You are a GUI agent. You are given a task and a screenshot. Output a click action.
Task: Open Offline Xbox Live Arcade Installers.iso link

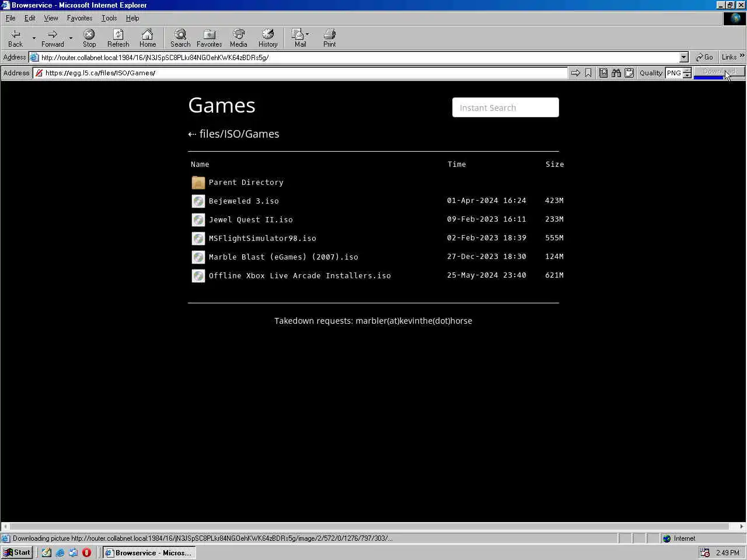click(300, 276)
